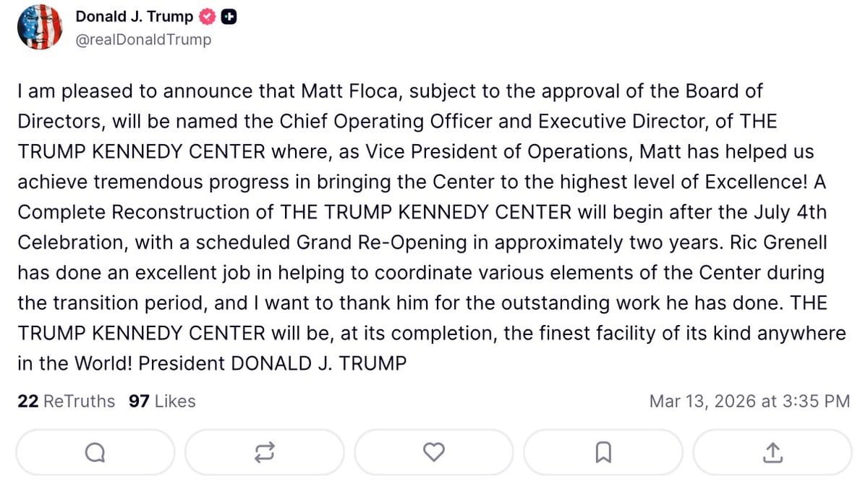Screen dimensions: 868x485
Task: Open the reply comment icon
Action: tap(95, 452)
